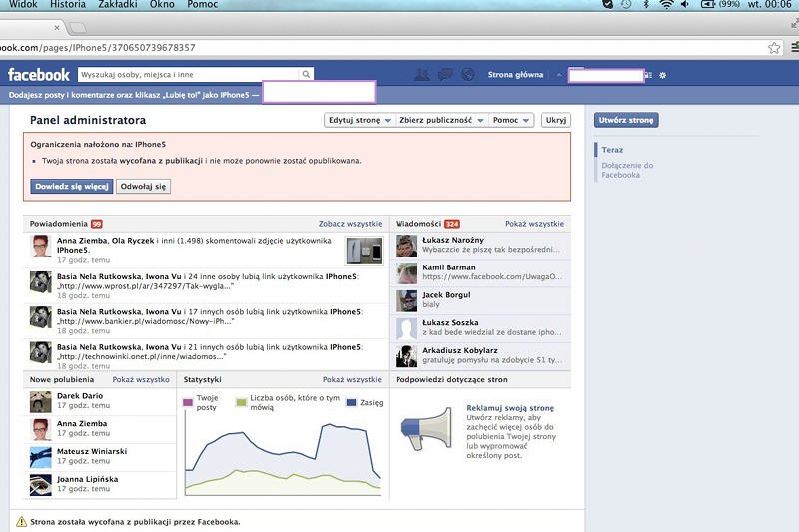This screenshot has width=799, height=532.
Task: Bookmark page with the star icon
Action: pos(774,47)
